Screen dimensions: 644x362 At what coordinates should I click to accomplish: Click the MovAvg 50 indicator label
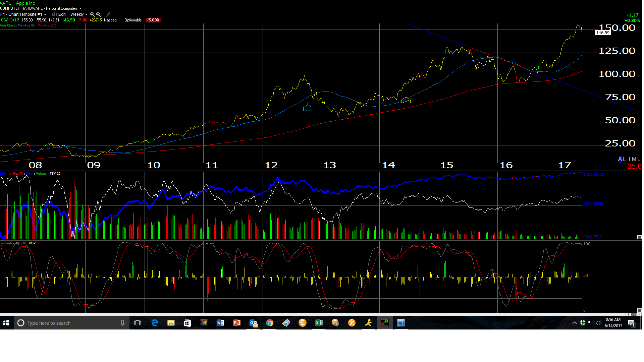(26, 25)
